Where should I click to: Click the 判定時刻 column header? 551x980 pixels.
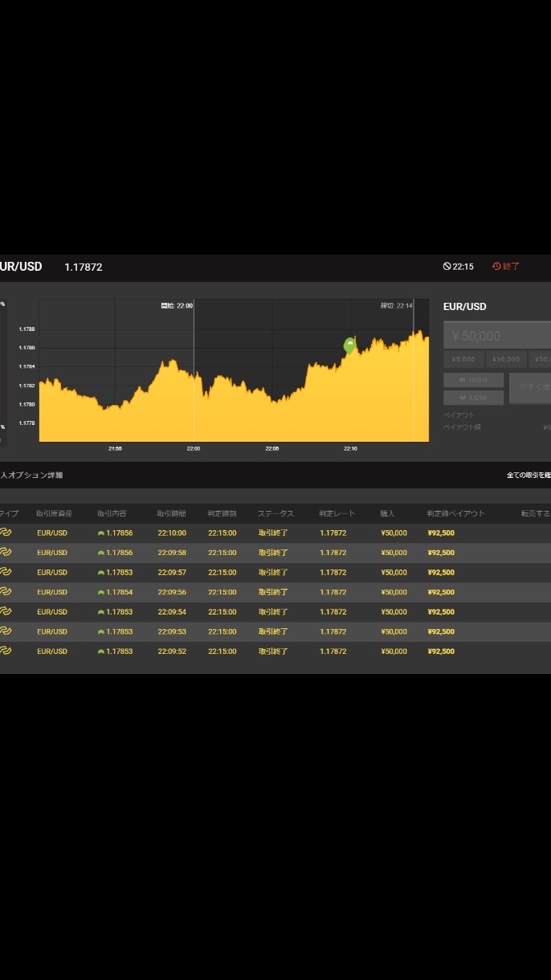(222, 513)
